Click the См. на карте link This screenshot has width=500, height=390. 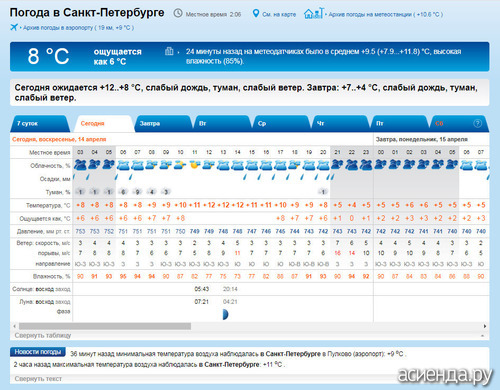279,14
